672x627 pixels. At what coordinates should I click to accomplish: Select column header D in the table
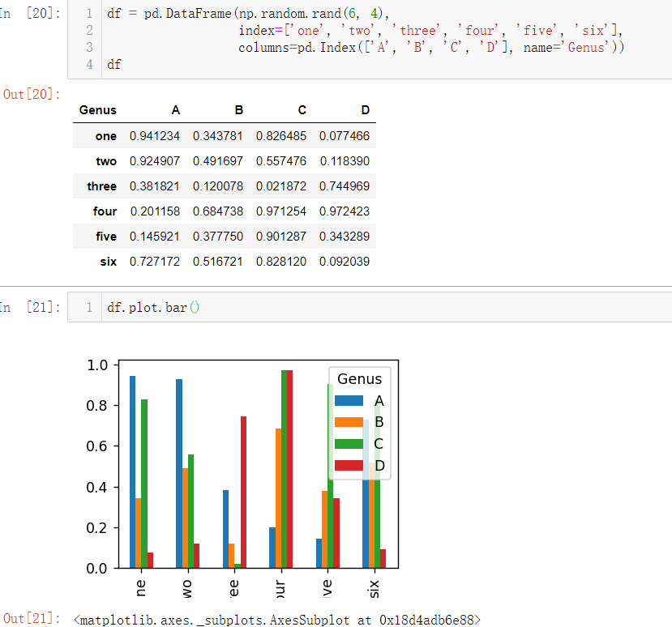(365, 109)
